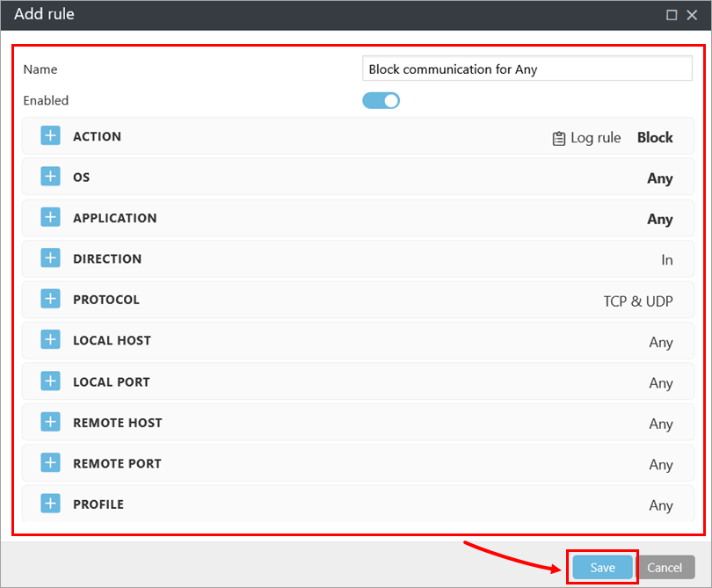Expand the OS section plus icon
This screenshot has width=712, height=588.
point(51,177)
